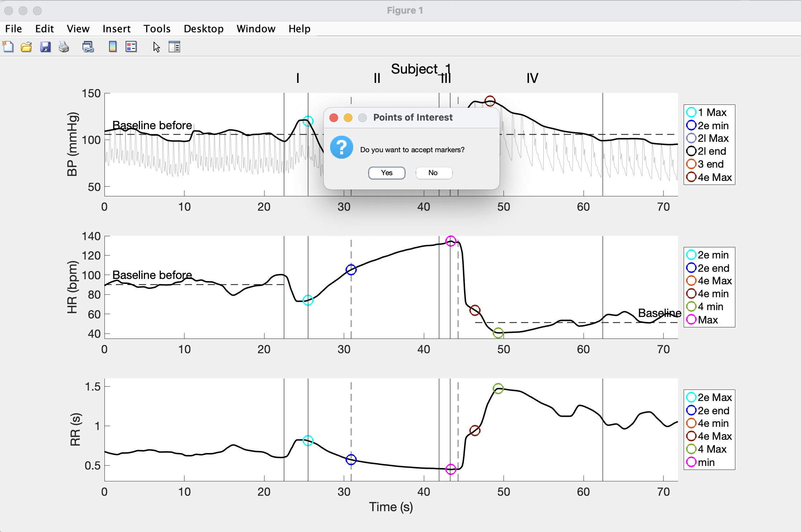
Task: Click the Open File folder icon
Action: coord(26,47)
